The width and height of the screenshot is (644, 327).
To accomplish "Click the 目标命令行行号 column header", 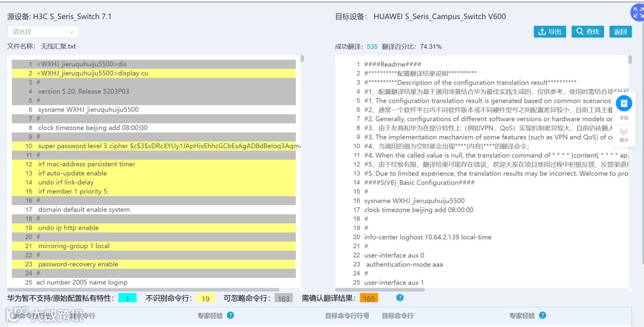I will 347,316.
